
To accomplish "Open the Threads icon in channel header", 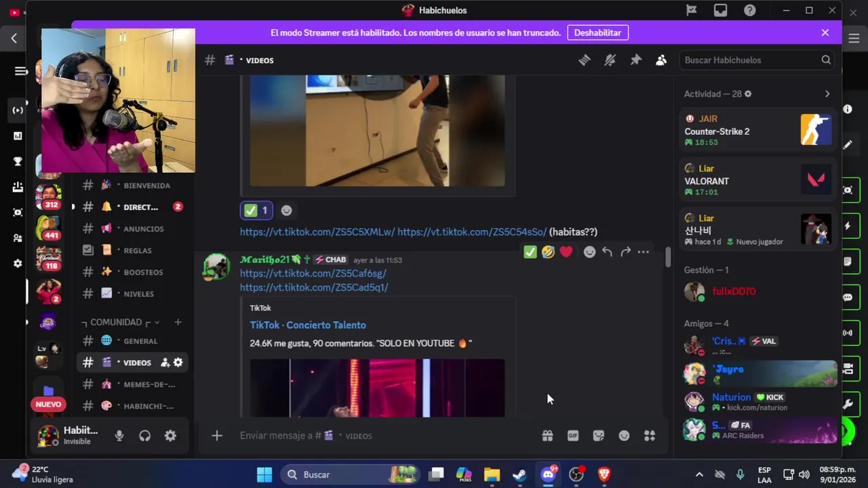I will click(585, 60).
